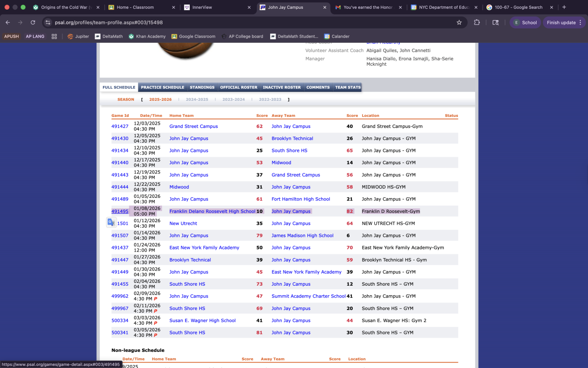Open the Jupiter bookmark
The width and height of the screenshot is (588, 368).
tap(78, 36)
